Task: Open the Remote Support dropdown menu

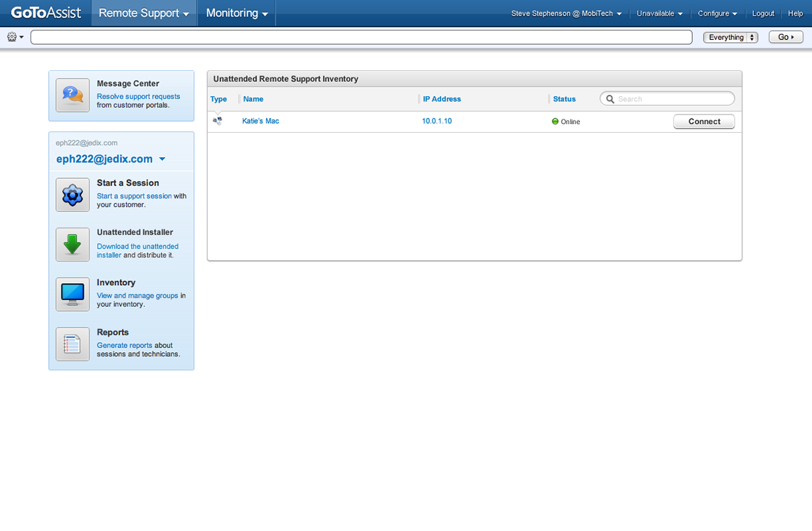Action: pyautogui.click(x=143, y=13)
